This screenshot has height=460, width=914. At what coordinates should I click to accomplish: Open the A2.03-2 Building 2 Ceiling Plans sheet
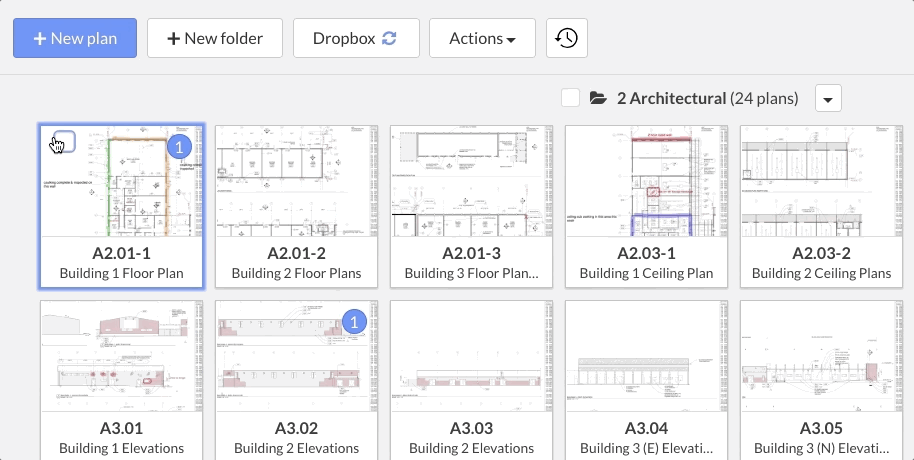coord(821,181)
